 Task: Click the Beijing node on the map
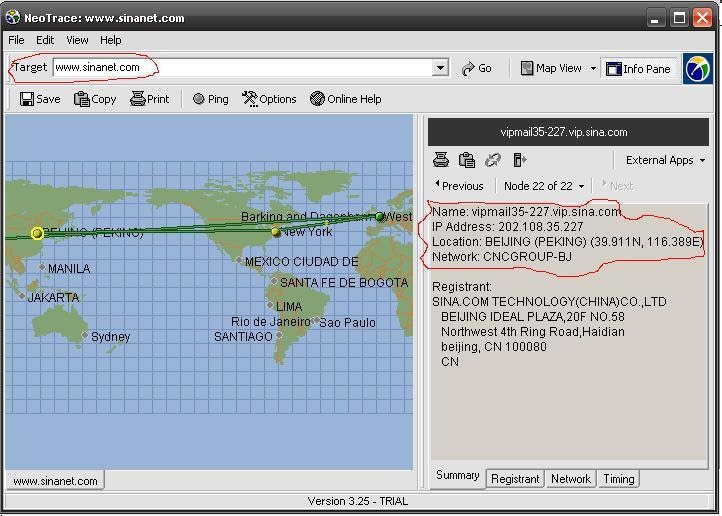tap(37, 233)
